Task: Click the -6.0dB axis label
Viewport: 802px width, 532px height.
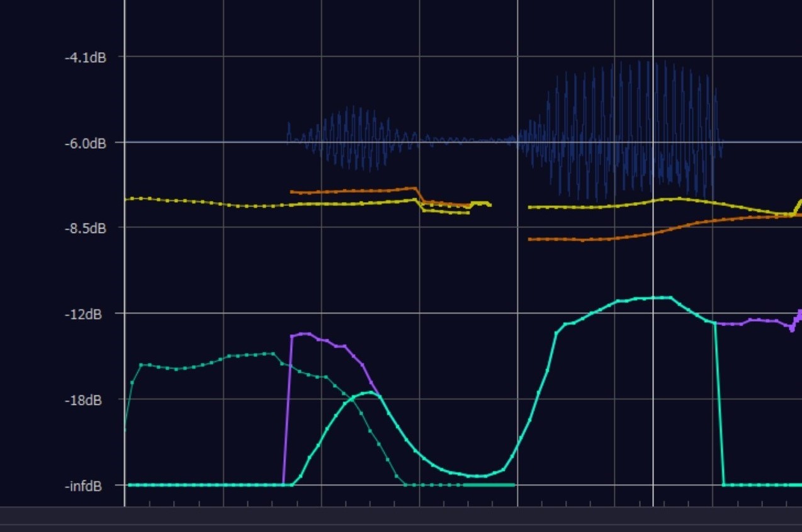Action: (x=85, y=144)
